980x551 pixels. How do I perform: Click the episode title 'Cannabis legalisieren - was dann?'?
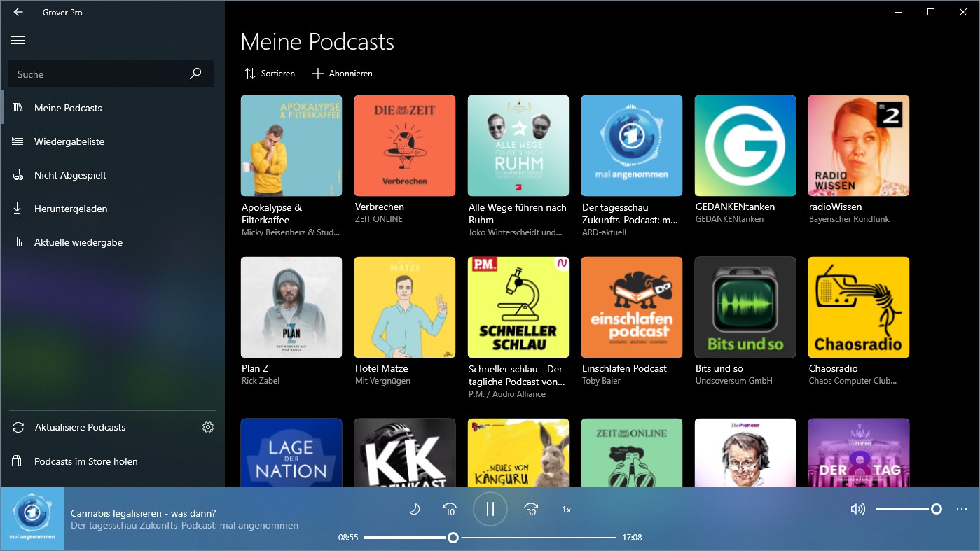(x=144, y=513)
